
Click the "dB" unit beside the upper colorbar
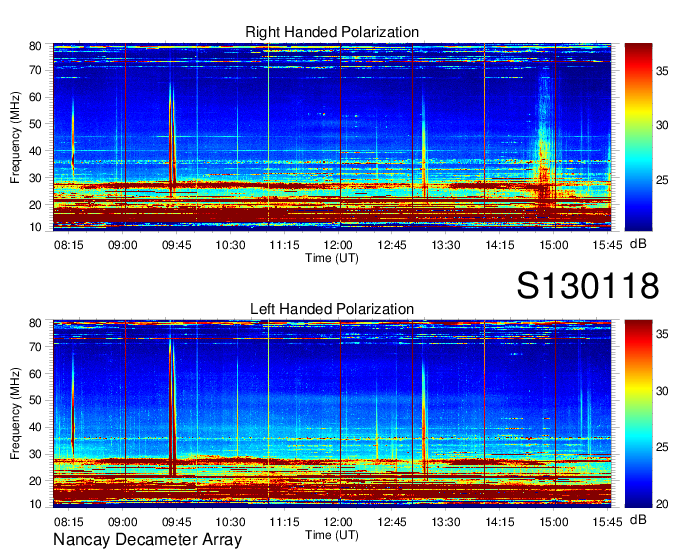click(638, 244)
